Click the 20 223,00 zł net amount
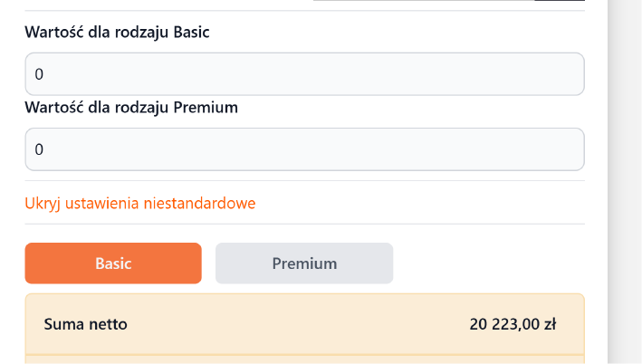The width and height of the screenshot is (642, 364). [513, 323]
